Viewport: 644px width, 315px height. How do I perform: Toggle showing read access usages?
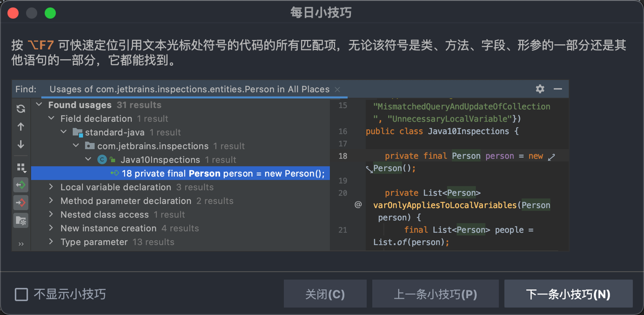pyautogui.click(x=20, y=185)
